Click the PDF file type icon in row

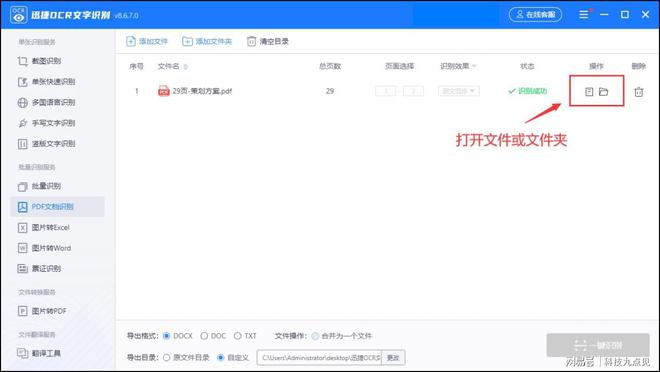(164, 91)
